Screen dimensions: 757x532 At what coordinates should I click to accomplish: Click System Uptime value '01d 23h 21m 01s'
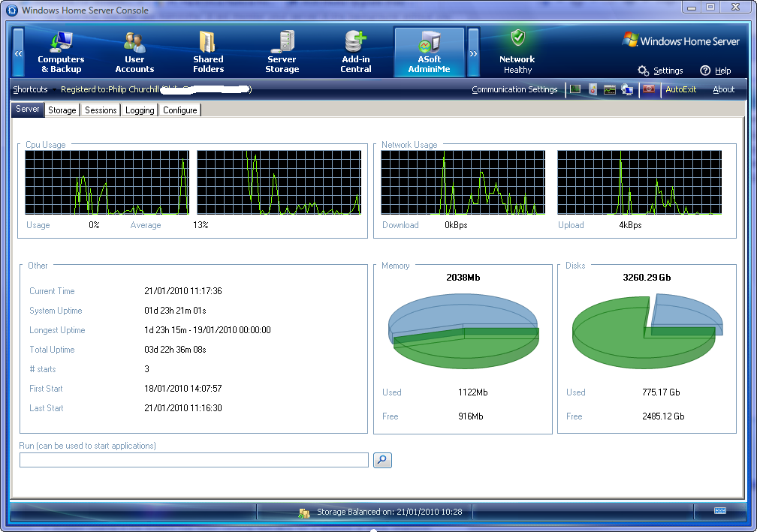click(175, 311)
